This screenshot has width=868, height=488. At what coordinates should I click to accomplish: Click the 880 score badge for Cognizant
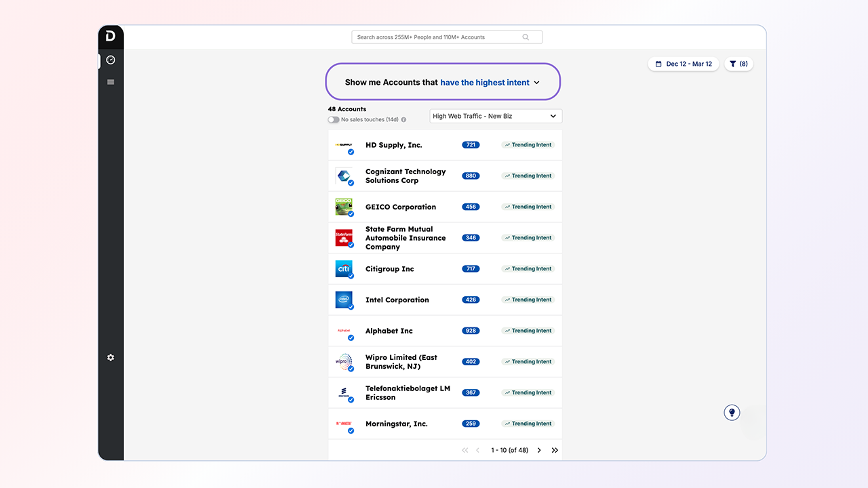[x=471, y=176]
